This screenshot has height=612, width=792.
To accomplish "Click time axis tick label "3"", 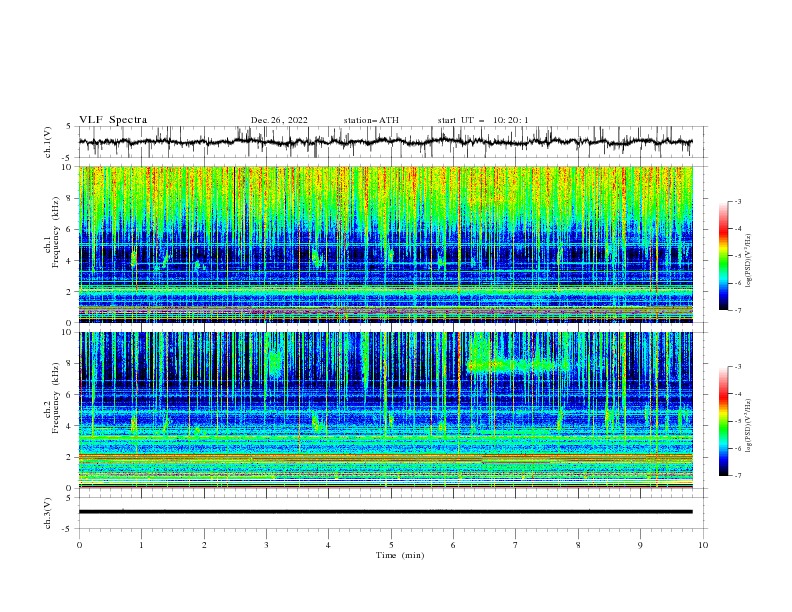I will click(266, 545).
